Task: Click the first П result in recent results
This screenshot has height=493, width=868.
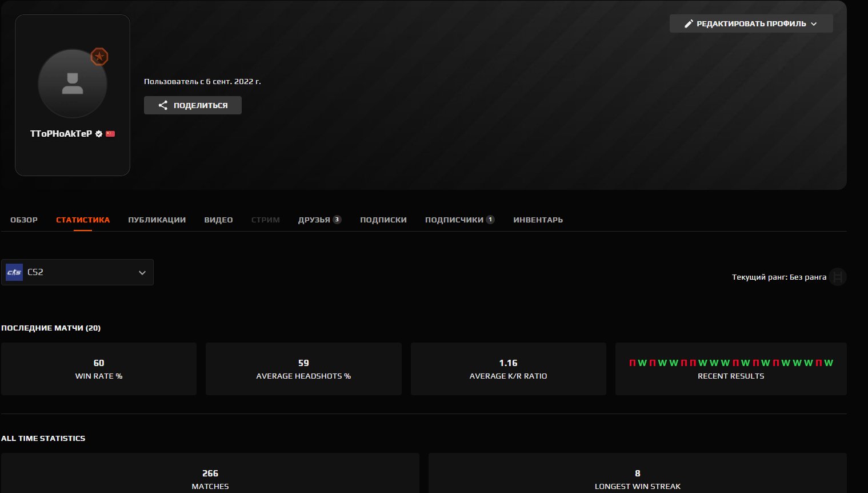Action: coord(631,362)
